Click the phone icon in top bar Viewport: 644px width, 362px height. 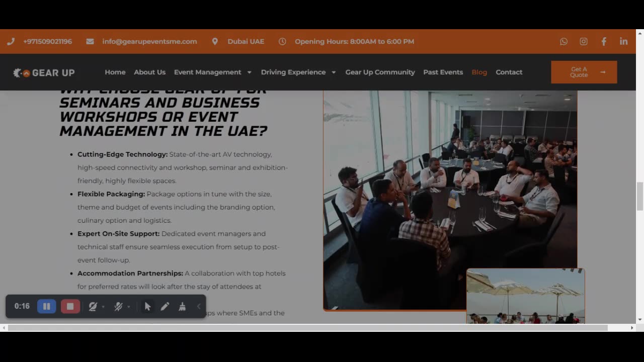click(x=11, y=42)
